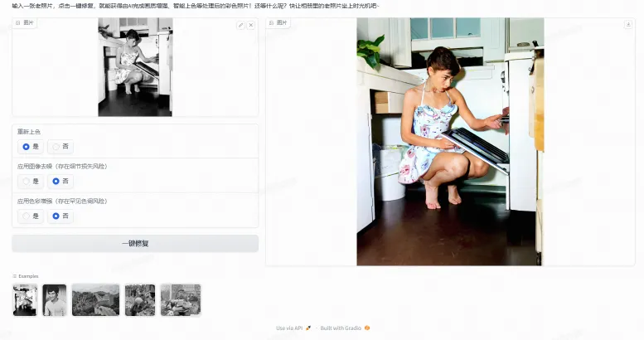The image size is (644, 340).
Task: Load the fifth example group photo
Action: pos(181,300)
